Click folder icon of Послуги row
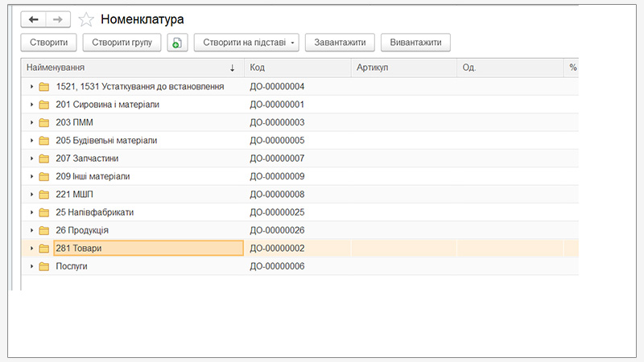The height and width of the screenshot is (362, 644). point(44,266)
